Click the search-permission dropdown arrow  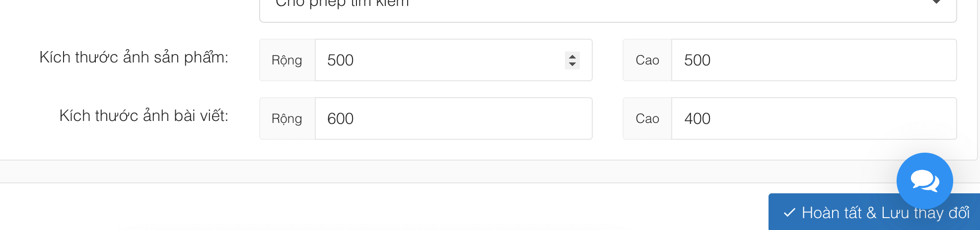coord(936,3)
